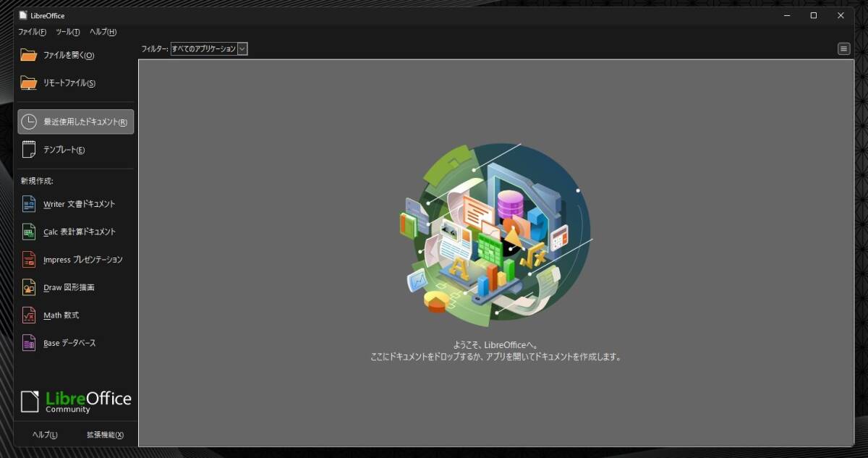This screenshot has width=868, height=458.
Task: Maximize the LibreOffice window
Action: 814,15
